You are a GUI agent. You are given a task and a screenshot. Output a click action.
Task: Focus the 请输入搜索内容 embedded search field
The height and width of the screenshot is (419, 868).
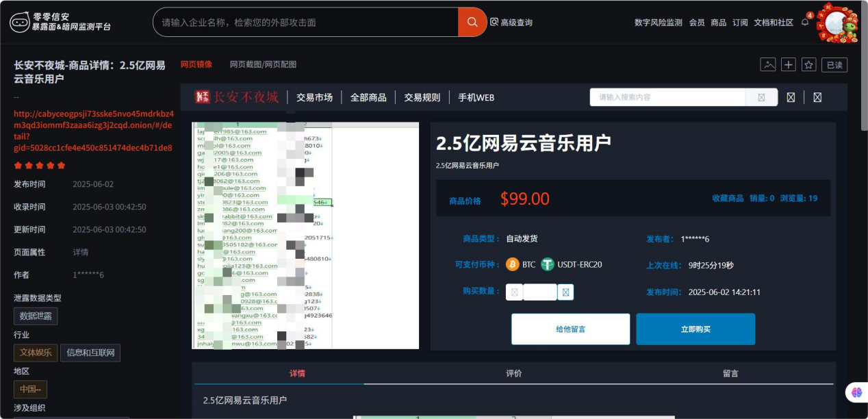[x=668, y=97]
